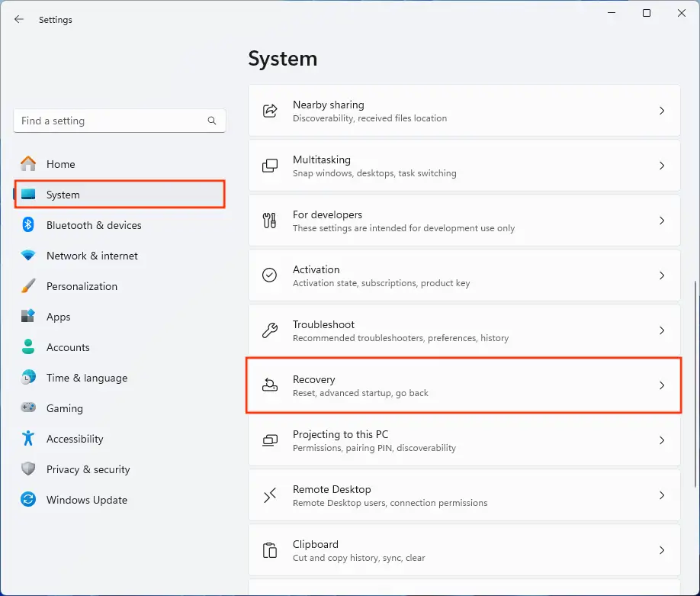Click 'Remote Desktop users, connection permissions' text

[390, 503]
